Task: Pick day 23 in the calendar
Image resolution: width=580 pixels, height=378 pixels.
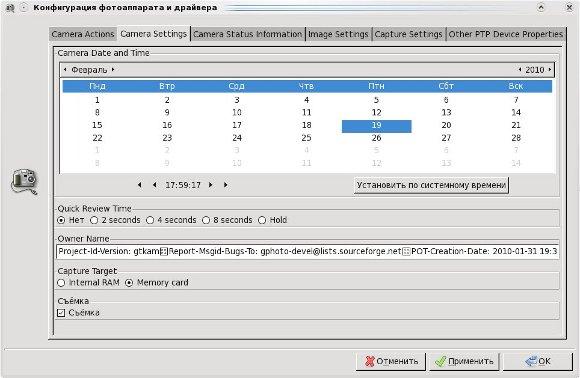Action: click(x=167, y=138)
